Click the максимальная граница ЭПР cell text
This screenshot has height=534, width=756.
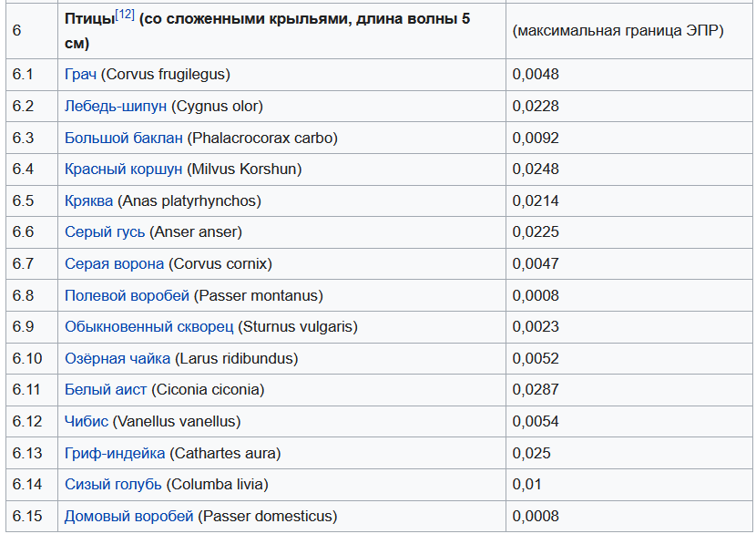618,31
